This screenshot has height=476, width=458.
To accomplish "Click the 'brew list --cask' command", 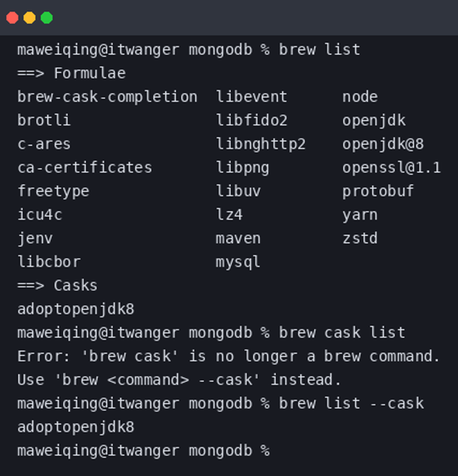I will pos(351,404).
